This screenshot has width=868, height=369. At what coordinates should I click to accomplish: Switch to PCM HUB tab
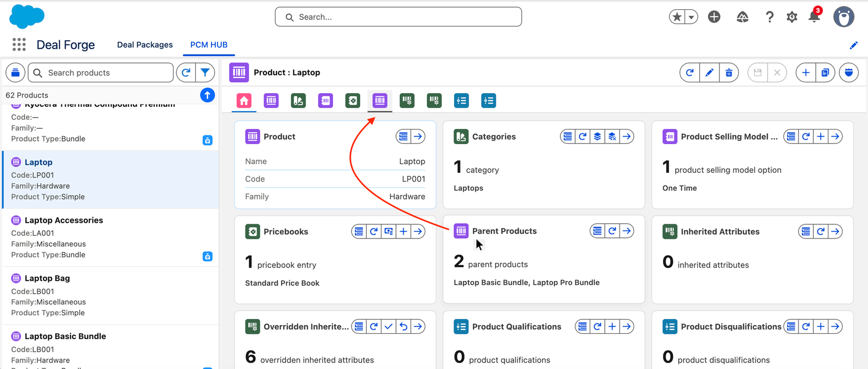pos(209,44)
